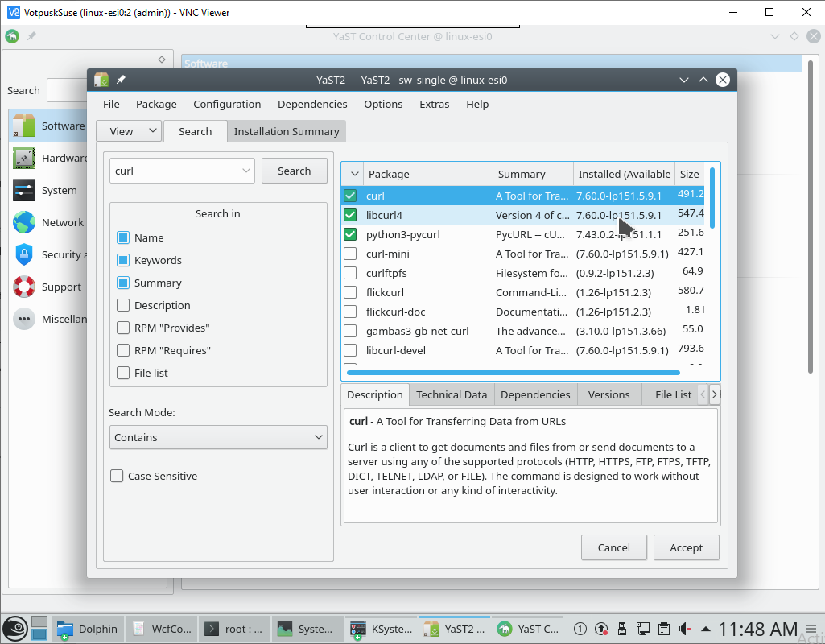Toggle the Keywords checkbox
Viewport: 825px width, 644px height.
coord(123,260)
